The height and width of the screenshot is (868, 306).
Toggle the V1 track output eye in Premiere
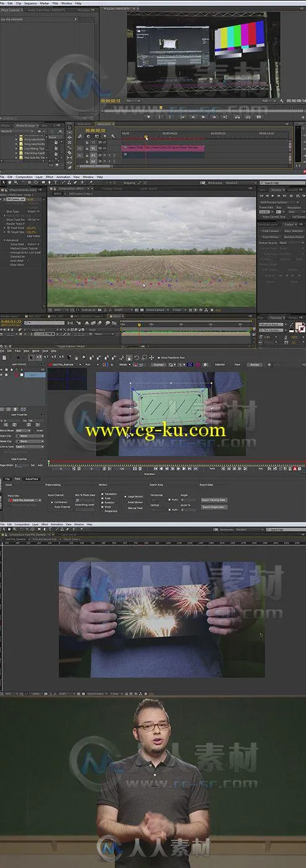point(104,148)
